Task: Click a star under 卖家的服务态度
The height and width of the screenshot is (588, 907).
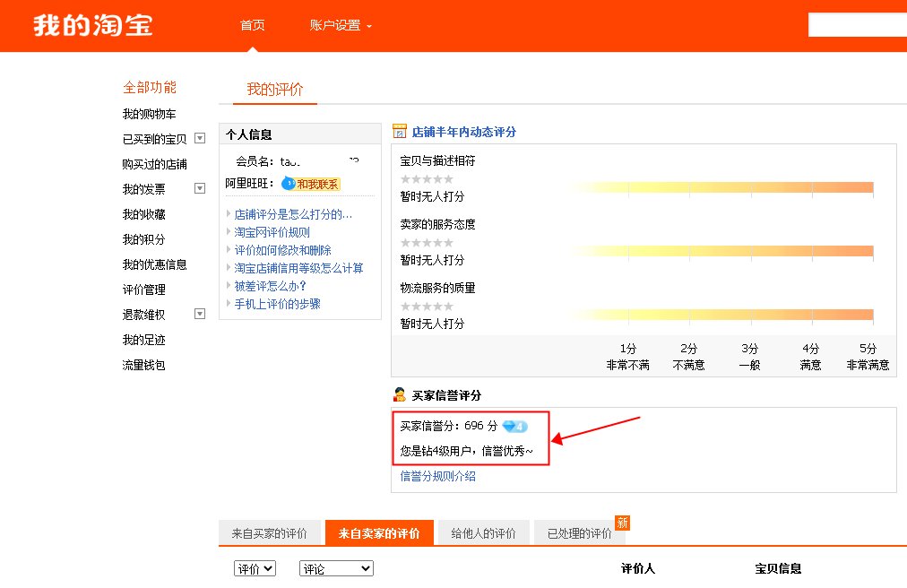Action: [427, 242]
